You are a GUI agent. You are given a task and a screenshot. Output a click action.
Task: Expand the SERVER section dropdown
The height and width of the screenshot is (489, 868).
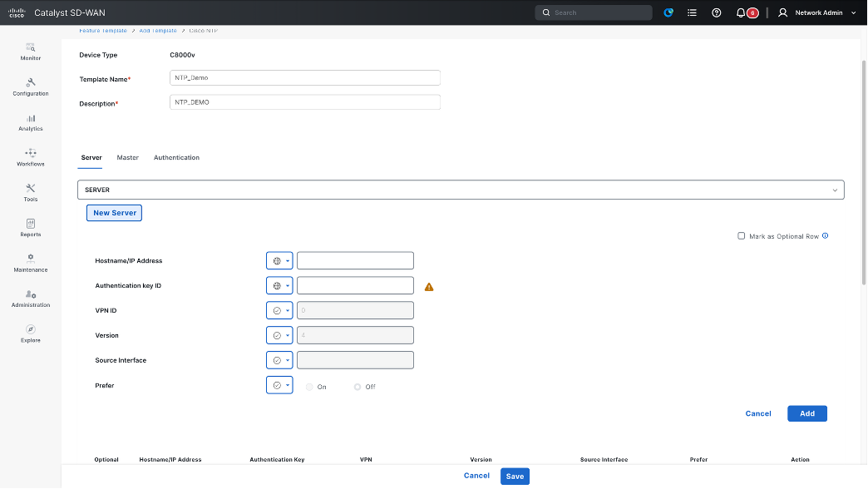[835, 190]
